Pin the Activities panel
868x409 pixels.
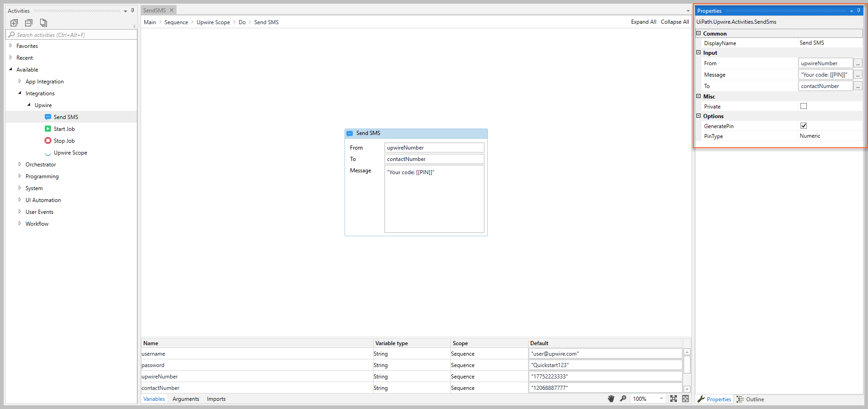coord(132,10)
